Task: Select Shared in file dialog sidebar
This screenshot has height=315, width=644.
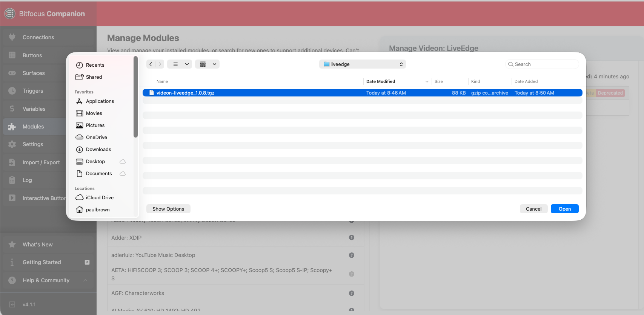Action: [x=94, y=77]
